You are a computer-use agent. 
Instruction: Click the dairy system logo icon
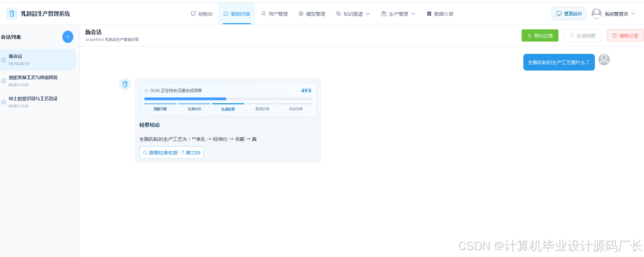point(12,14)
